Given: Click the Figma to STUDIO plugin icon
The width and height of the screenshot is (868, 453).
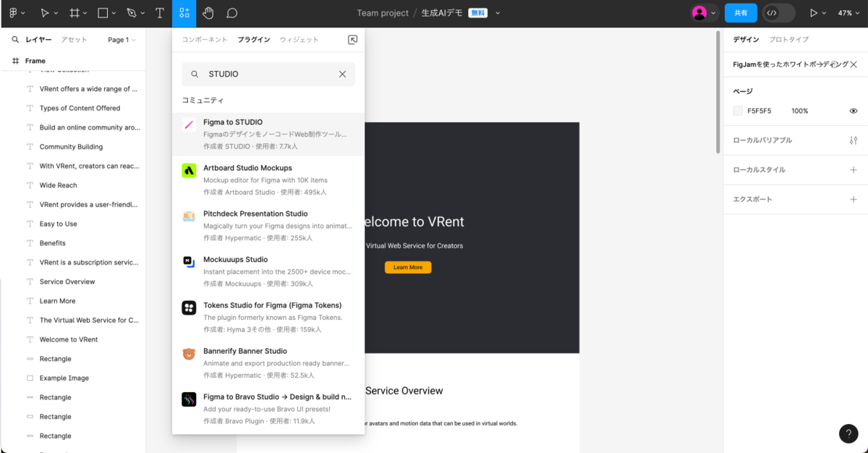Looking at the screenshot, I should pos(189,124).
